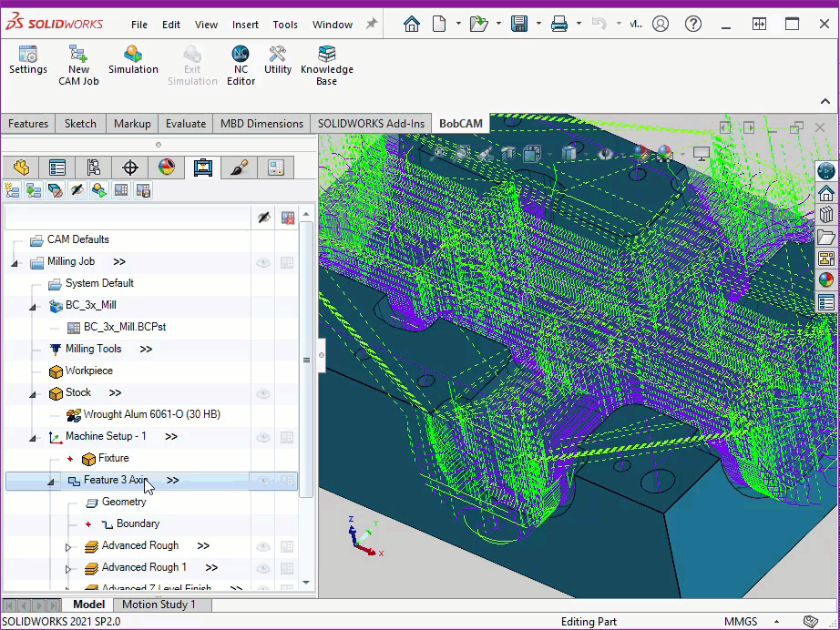This screenshot has height=630, width=840.
Task: Open the Utility tool
Action: click(x=278, y=59)
